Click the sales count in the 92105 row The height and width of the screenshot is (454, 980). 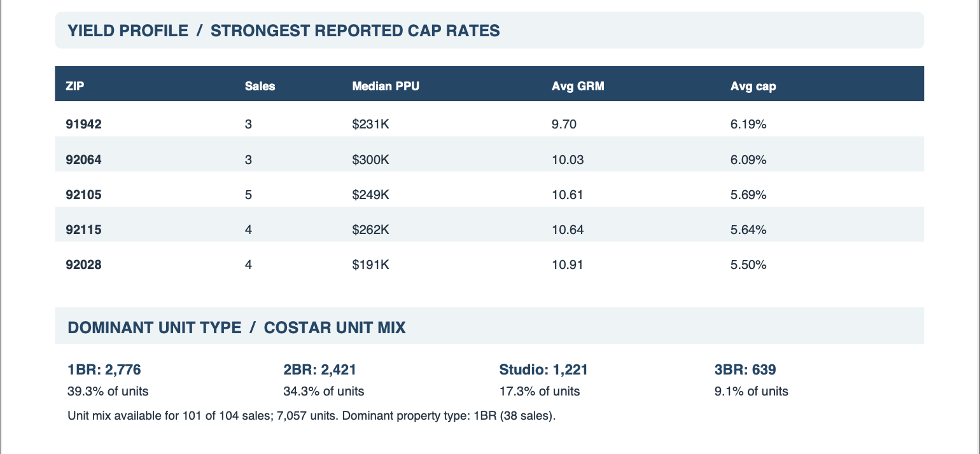pos(248,195)
